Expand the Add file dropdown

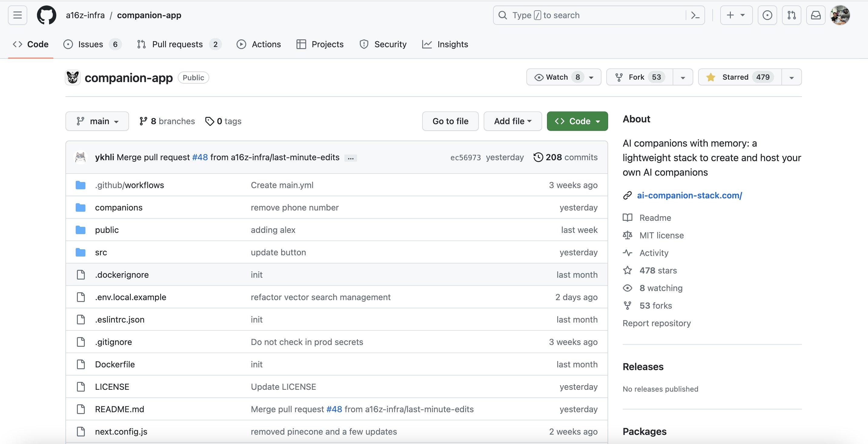tap(512, 121)
